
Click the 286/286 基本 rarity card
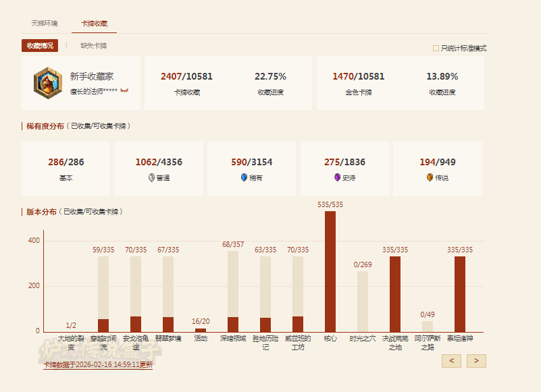pos(66,169)
